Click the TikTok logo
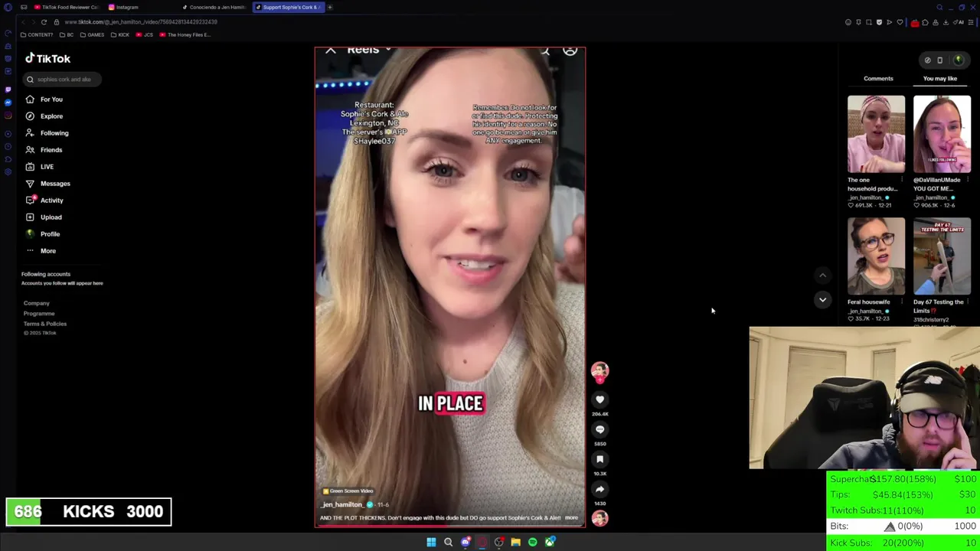980x551 pixels. click(x=47, y=58)
